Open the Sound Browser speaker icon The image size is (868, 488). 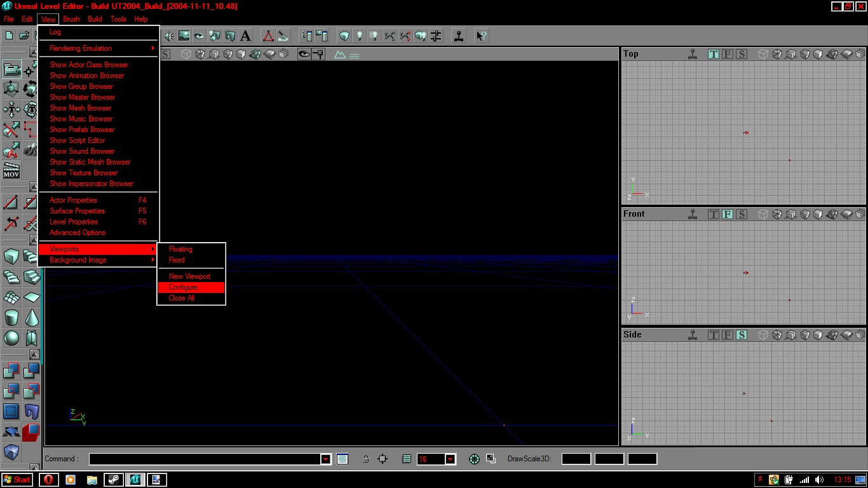(169, 36)
